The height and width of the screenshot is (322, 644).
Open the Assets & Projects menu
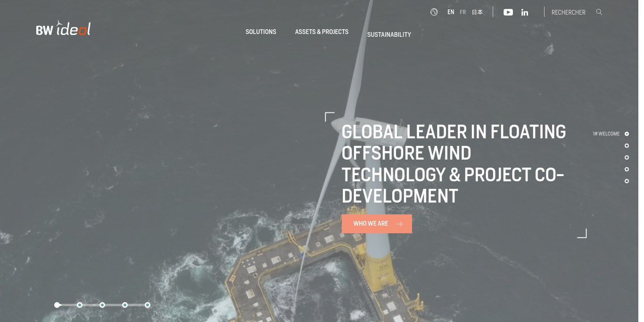(x=322, y=32)
